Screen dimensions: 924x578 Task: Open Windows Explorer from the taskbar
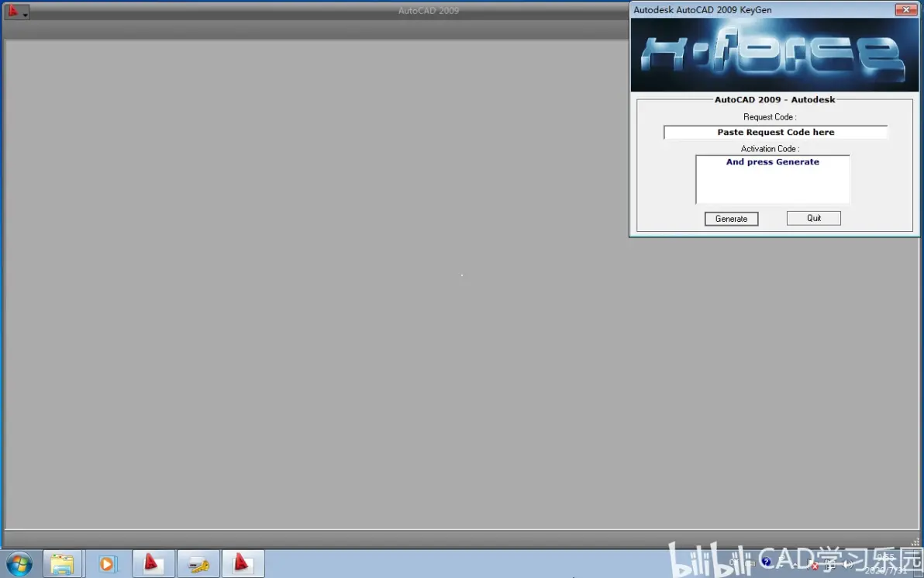63,564
